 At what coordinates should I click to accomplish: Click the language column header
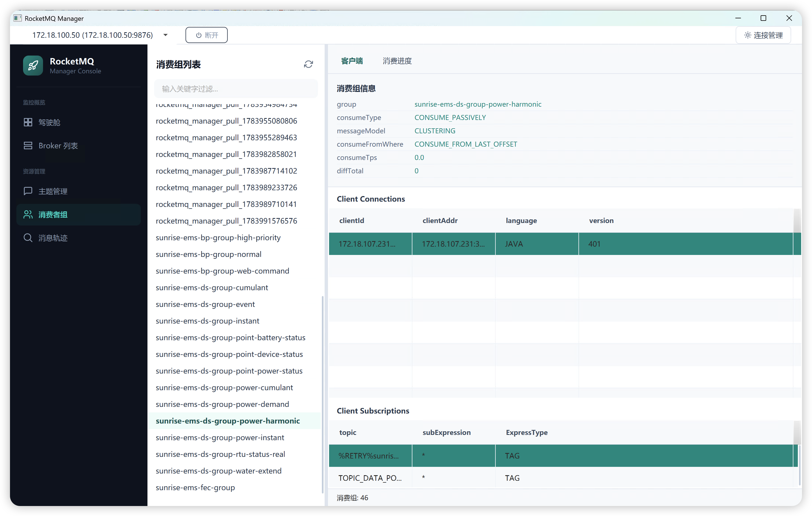[537, 220]
